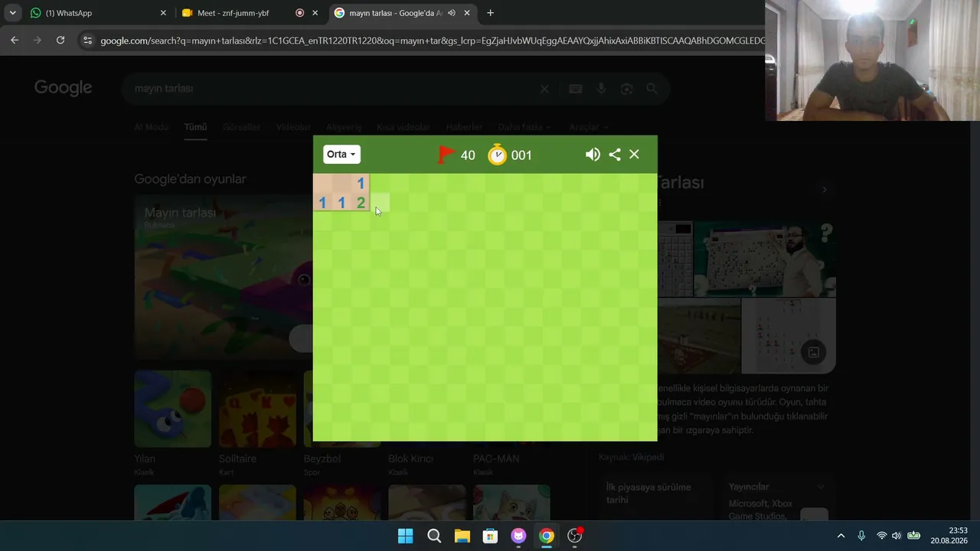The image size is (980, 551).
Task: Click the green number 2 cell
Action: [x=361, y=203]
